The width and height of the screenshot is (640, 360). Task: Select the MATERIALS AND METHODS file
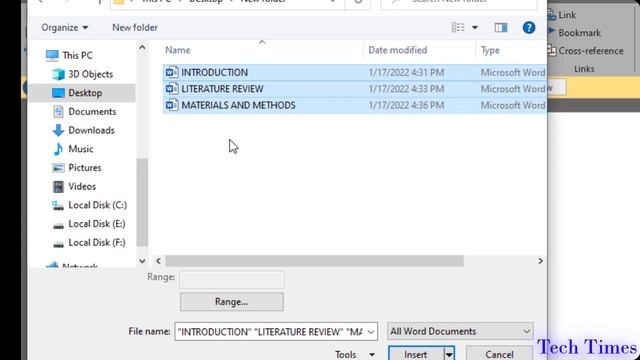pyautogui.click(x=238, y=105)
